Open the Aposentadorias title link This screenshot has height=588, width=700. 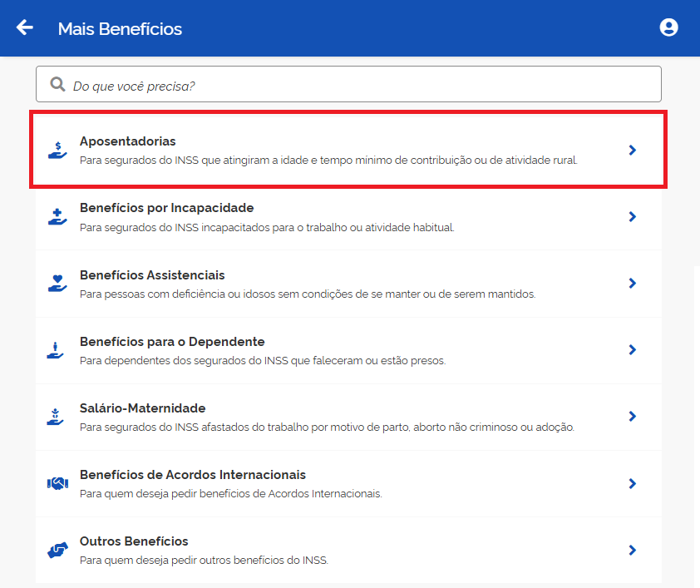click(128, 141)
